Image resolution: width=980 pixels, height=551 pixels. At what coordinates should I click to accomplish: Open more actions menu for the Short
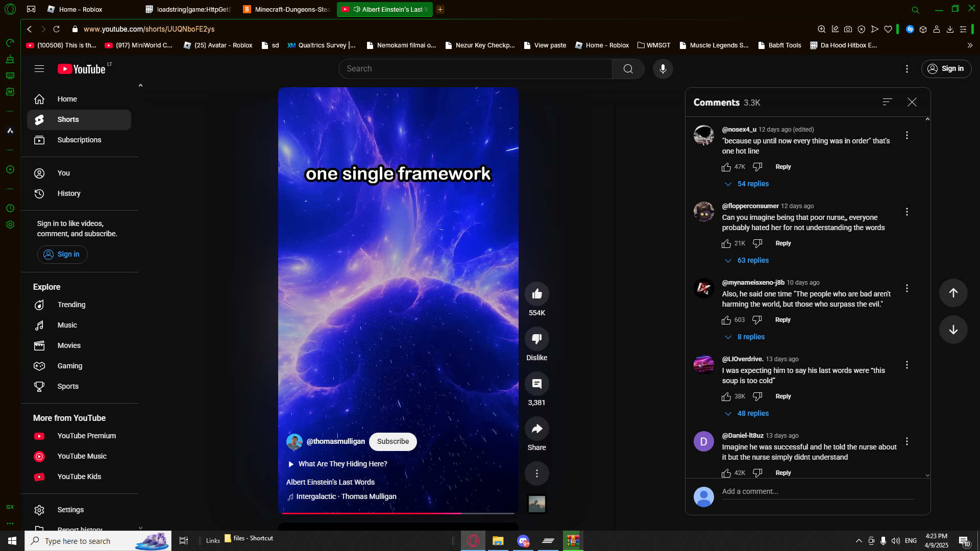pyautogui.click(x=537, y=473)
